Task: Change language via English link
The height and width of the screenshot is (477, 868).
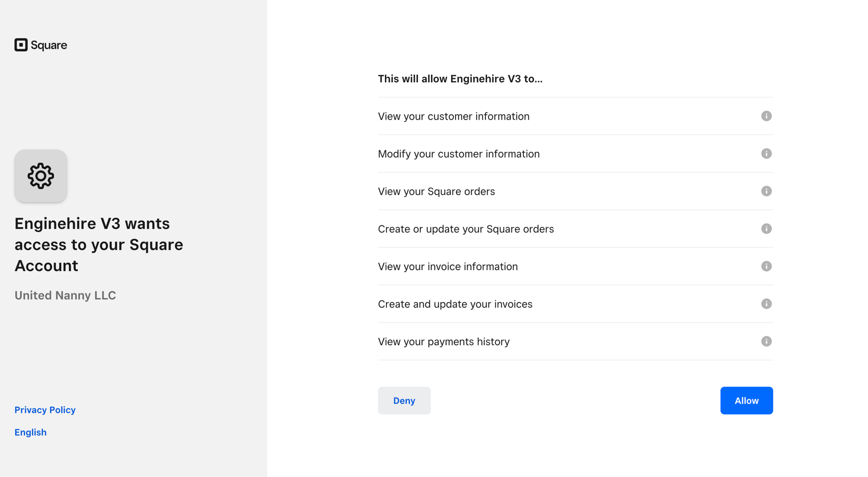Action: [30, 432]
